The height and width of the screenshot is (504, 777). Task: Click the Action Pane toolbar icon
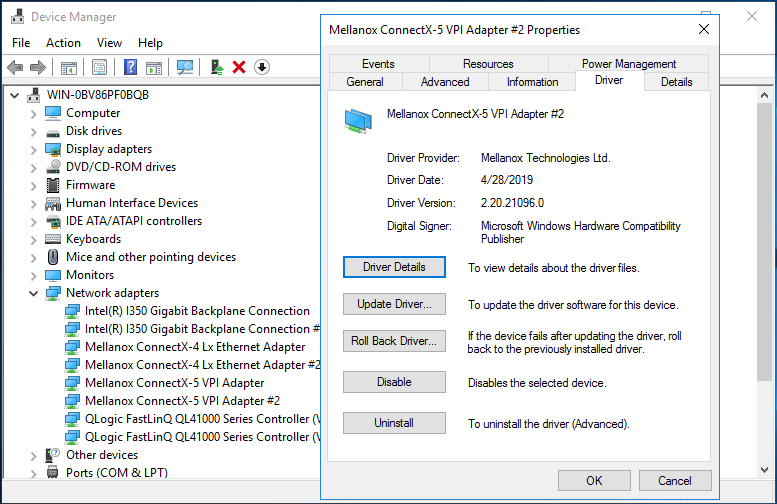coord(154,67)
